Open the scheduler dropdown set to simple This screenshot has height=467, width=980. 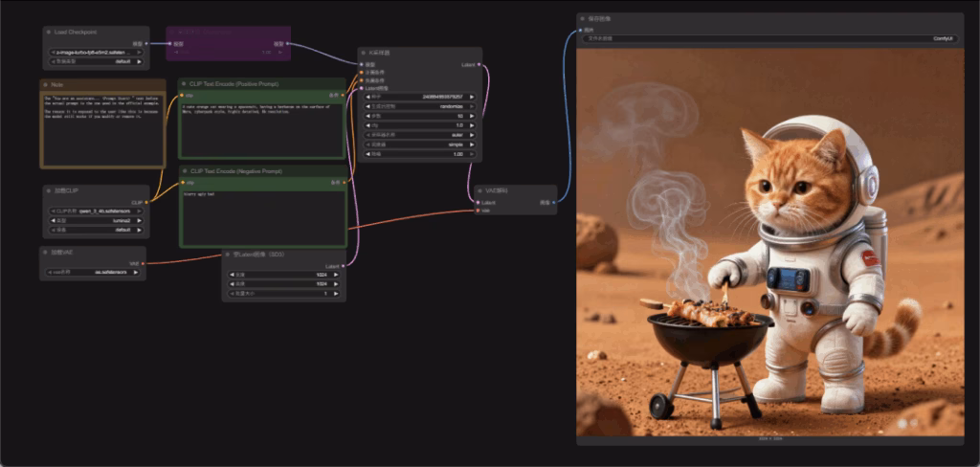coord(419,144)
